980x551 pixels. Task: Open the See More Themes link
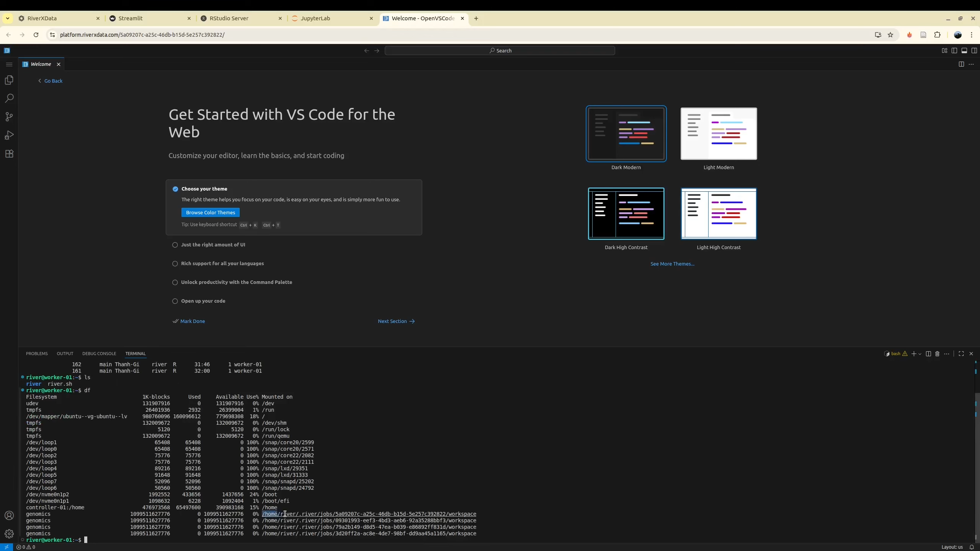pyautogui.click(x=672, y=264)
